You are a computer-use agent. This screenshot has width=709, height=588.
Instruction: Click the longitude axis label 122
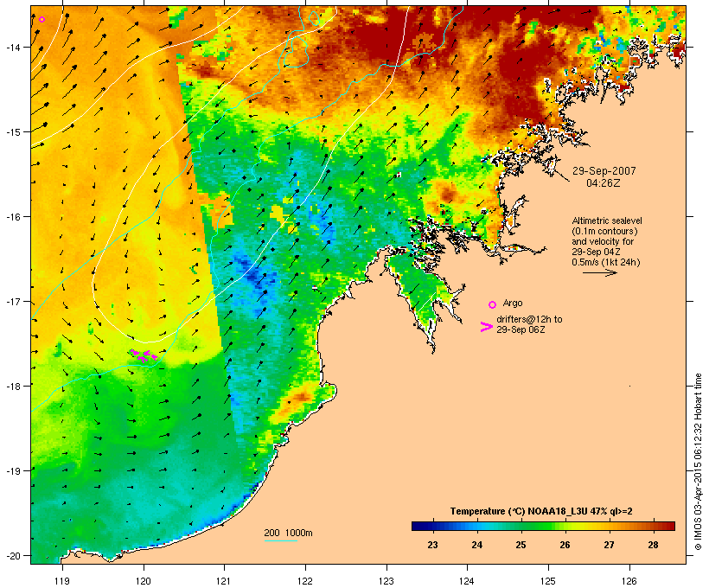click(305, 581)
